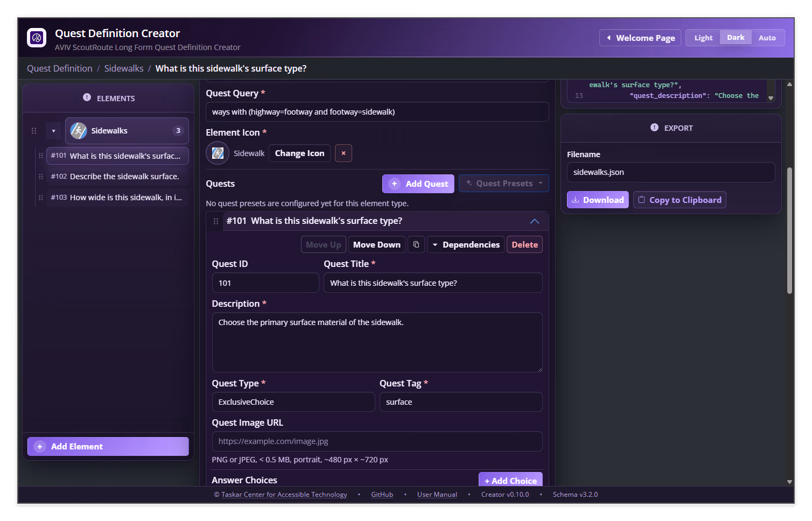Click the info icon next to ELEMENTS

pos(87,97)
